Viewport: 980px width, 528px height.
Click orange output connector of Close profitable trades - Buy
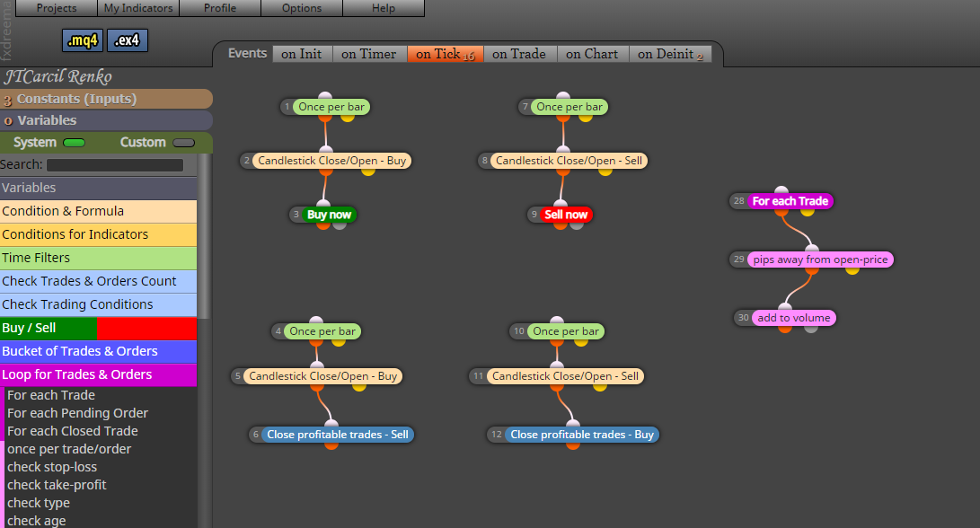(572, 444)
